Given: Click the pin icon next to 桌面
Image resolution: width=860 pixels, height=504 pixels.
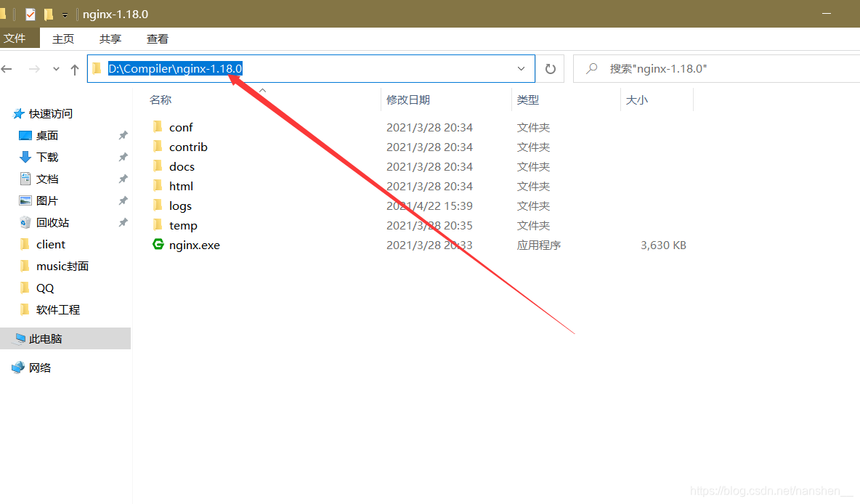Looking at the screenshot, I should coord(123,135).
